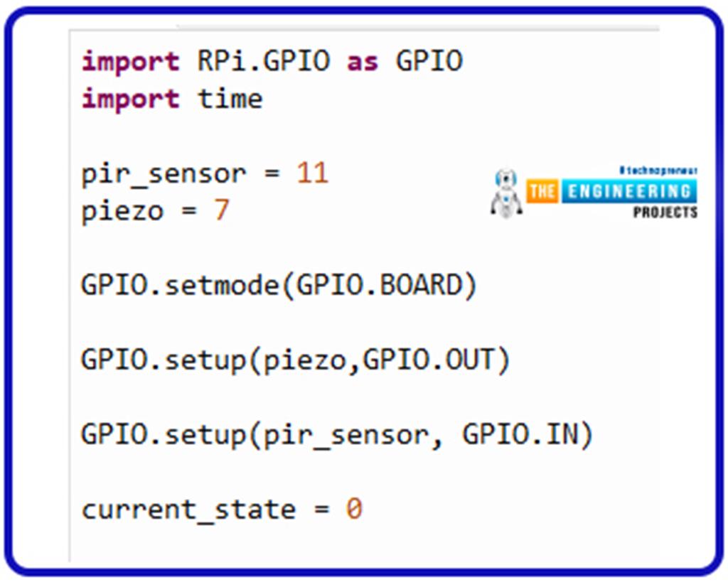The height and width of the screenshot is (587, 728).
Task: Click the piezo variable name
Action: point(122,212)
